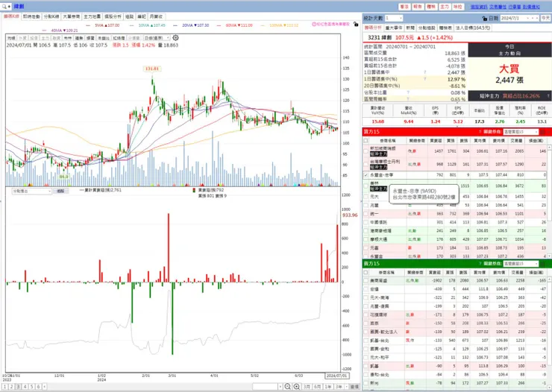The image size is (552, 392).
Task: Click the pink info icon above chart
Action: 314,25
